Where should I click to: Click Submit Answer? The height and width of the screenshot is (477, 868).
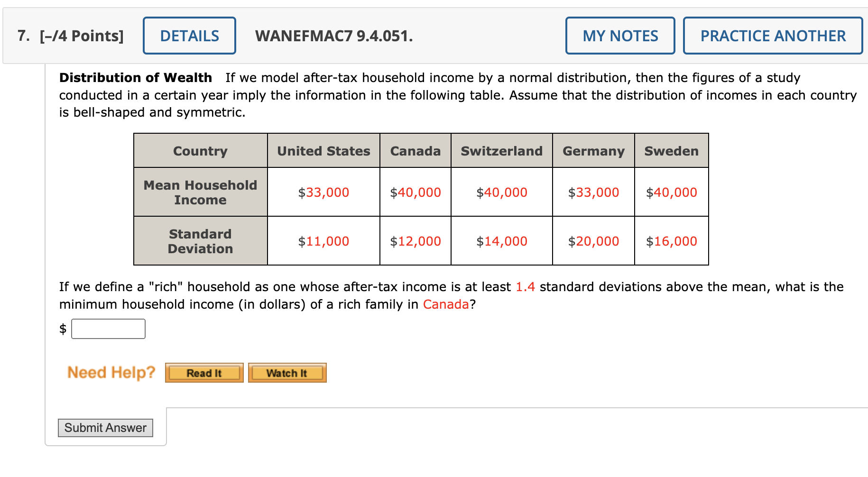(105, 427)
